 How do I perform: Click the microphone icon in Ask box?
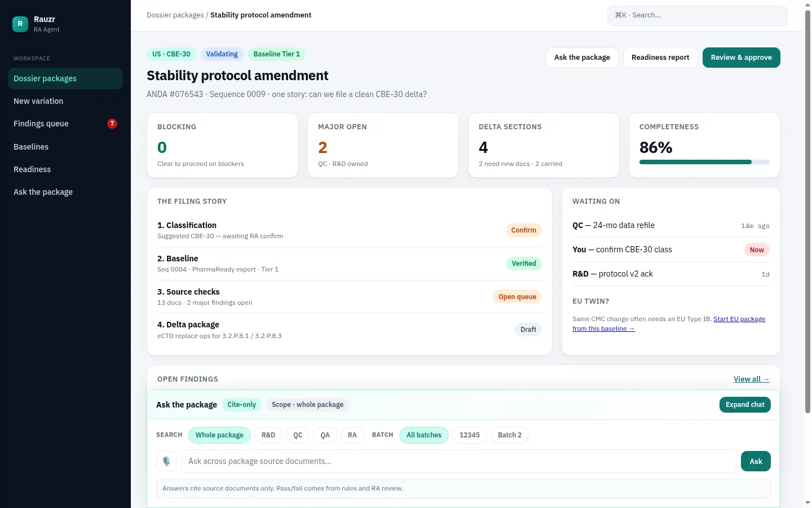(x=166, y=461)
